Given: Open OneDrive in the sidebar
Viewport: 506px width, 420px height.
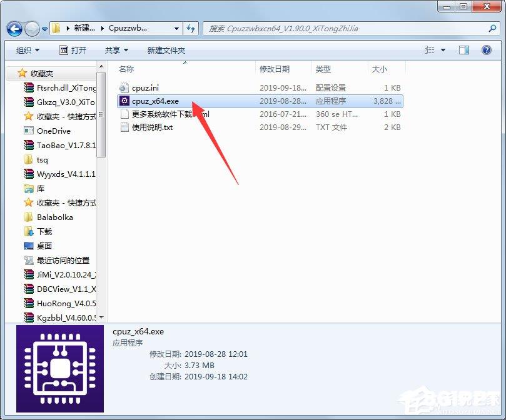Looking at the screenshot, I should (47, 131).
